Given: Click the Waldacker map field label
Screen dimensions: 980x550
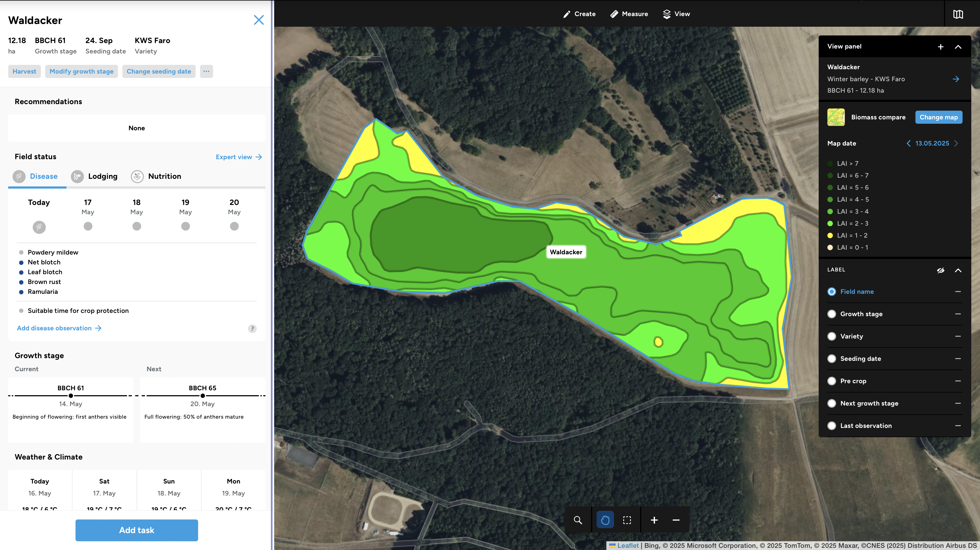Looking at the screenshot, I should pos(566,252).
